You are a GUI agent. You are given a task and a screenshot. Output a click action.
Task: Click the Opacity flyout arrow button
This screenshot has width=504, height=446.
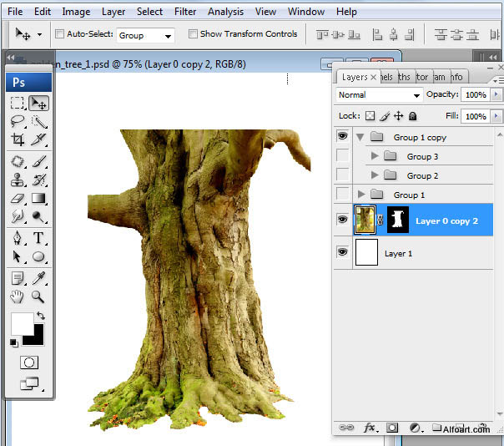497,95
